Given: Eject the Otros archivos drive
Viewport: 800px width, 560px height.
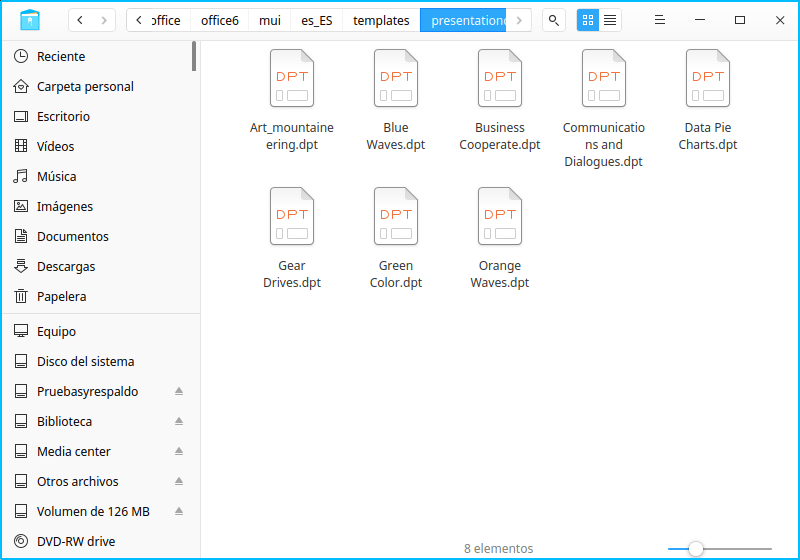Looking at the screenshot, I should pyautogui.click(x=179, y=481).
